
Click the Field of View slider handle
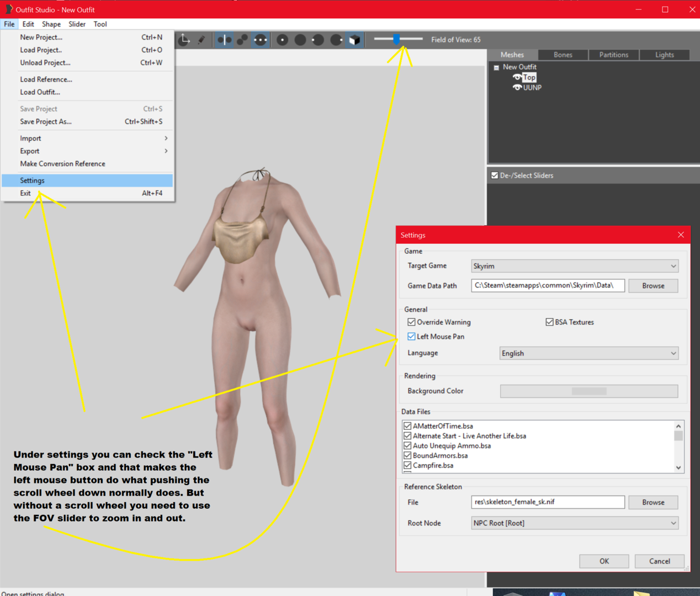396,39
